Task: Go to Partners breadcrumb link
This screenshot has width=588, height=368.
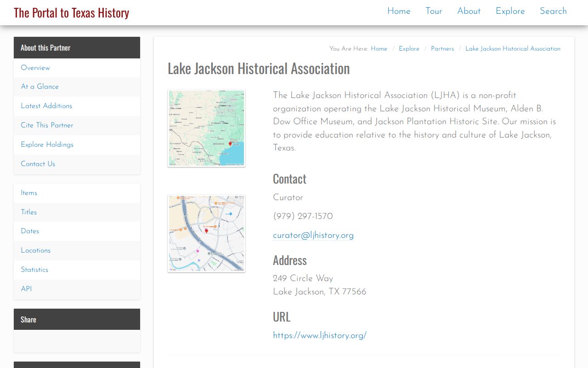Action: (x=442, y=49)
